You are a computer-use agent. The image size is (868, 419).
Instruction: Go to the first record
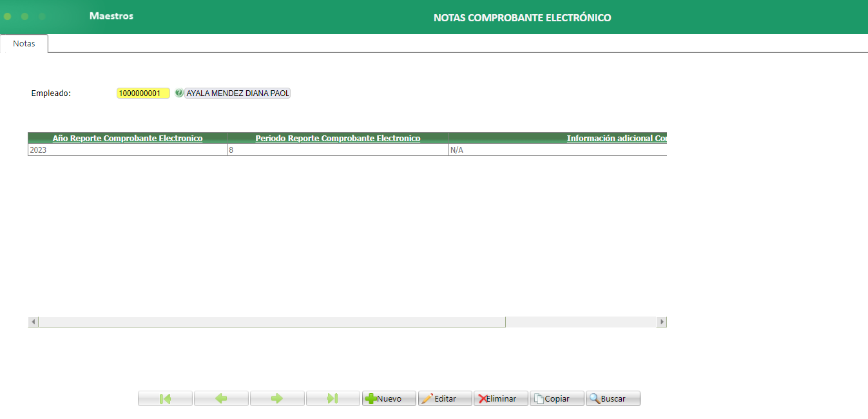(165, 398)
